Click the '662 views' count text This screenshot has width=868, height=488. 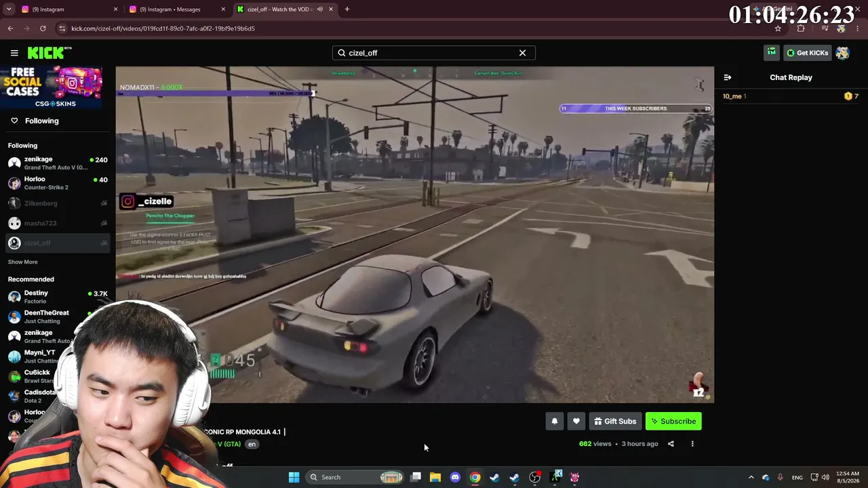point(595,444)
